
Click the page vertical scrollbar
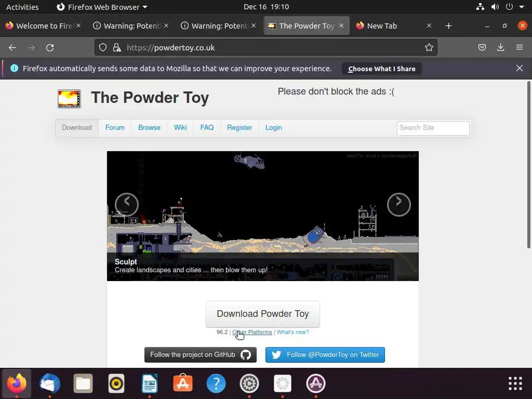(528, 165)
